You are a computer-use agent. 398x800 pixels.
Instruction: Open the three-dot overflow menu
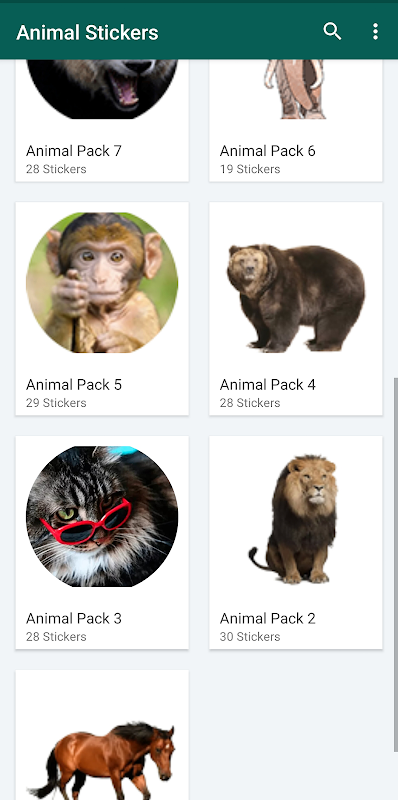[x=375, y=32]
